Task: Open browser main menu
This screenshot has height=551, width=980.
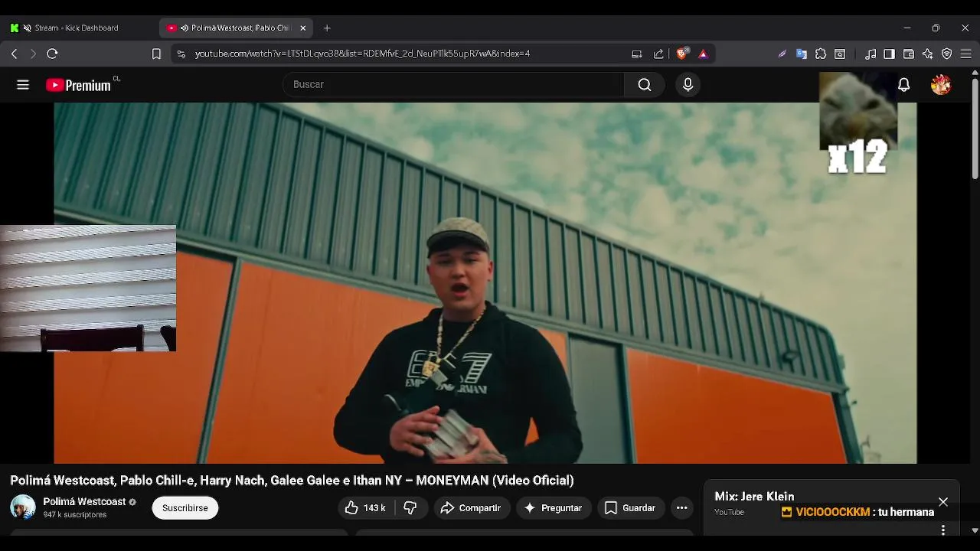Action: (x=966, y=54)
